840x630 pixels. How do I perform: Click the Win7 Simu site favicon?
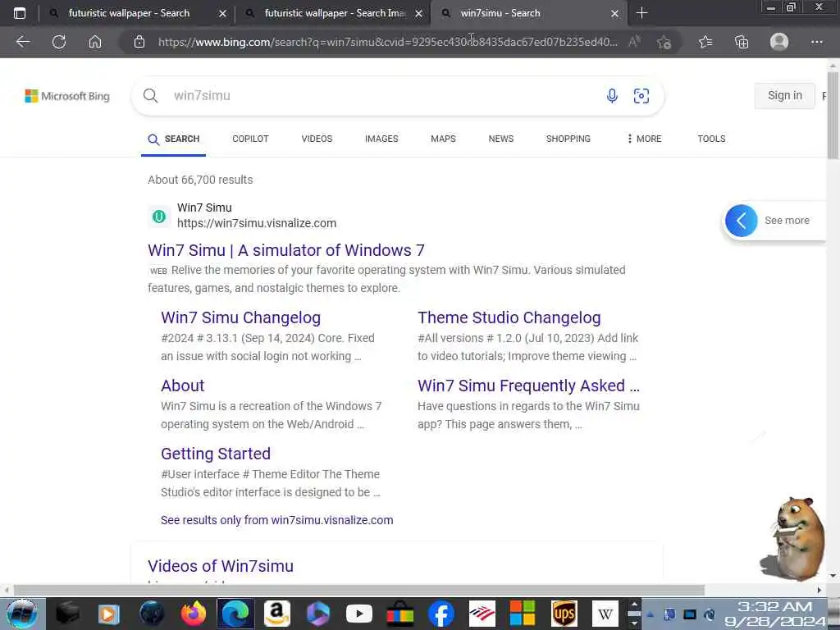[x=159, y=217]
